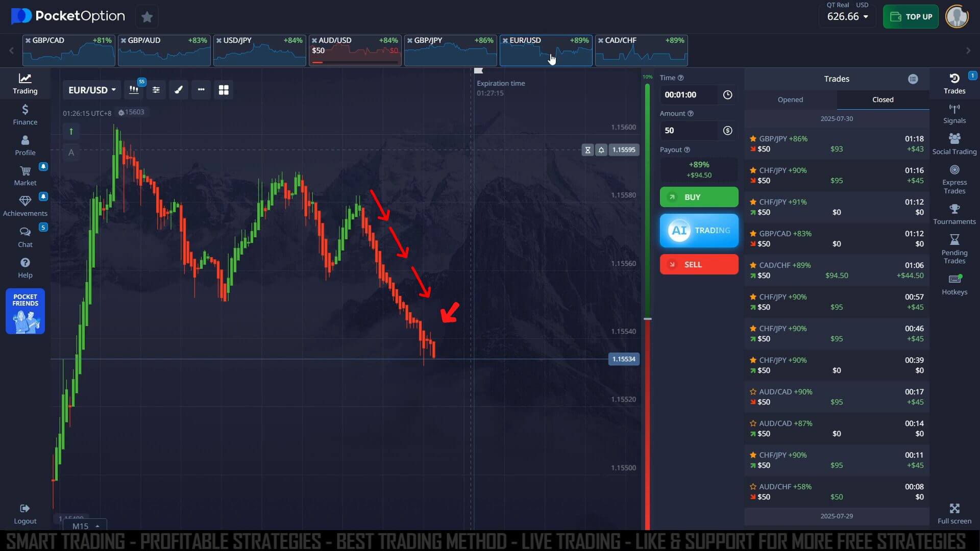
Task: Click the hourglass icon on price label 1.15595
Action: coord(588,150)
